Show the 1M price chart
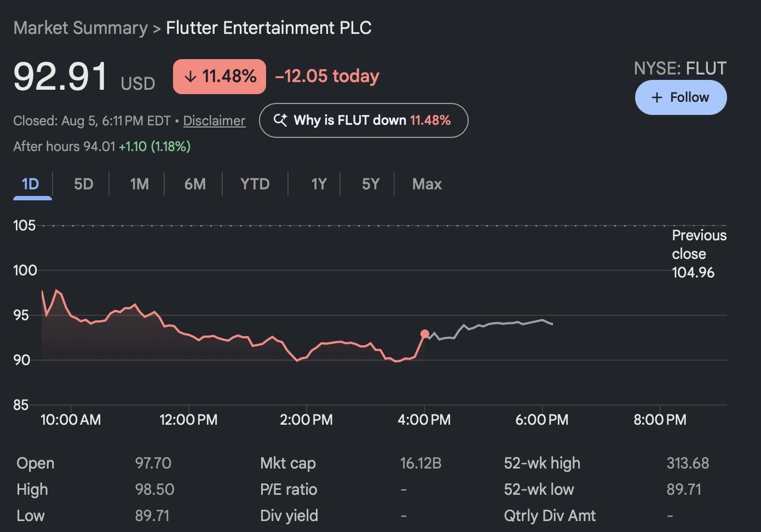Screen dimensions: 761x532 139,184
